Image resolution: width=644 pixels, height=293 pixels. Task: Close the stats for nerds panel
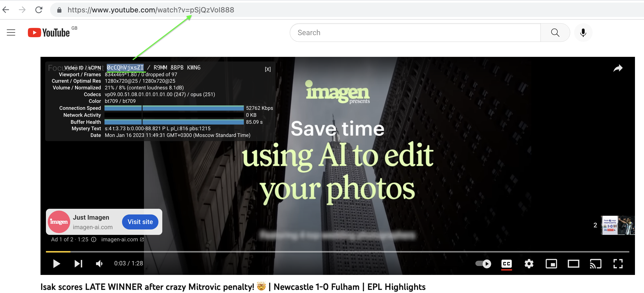point(268,69)
